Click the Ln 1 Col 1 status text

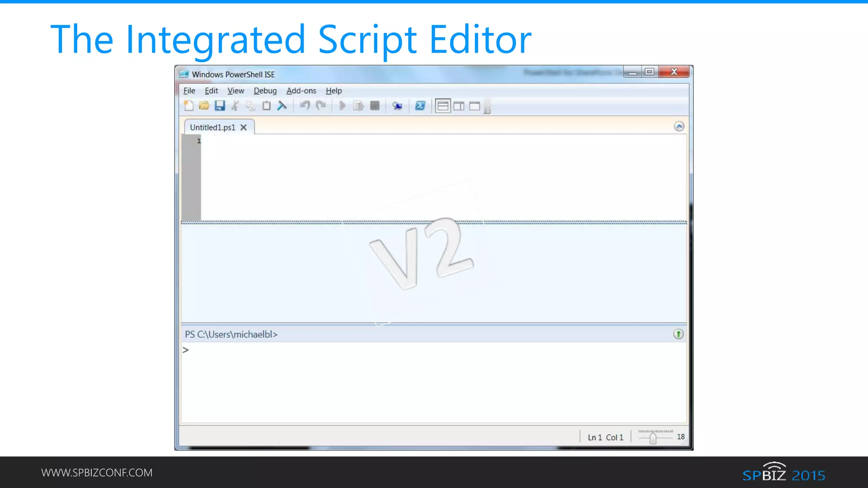(605, 437)
